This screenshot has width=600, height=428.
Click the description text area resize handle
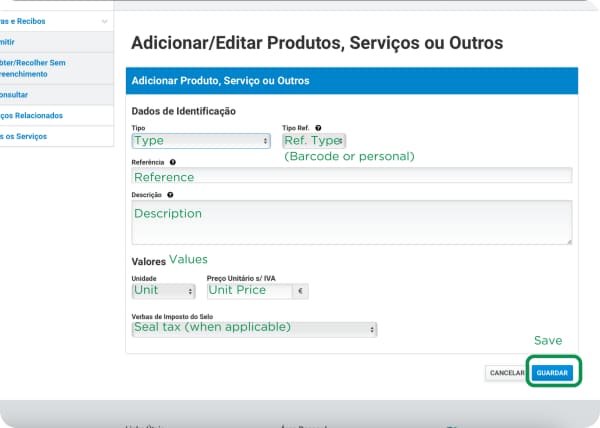point(569,242)
